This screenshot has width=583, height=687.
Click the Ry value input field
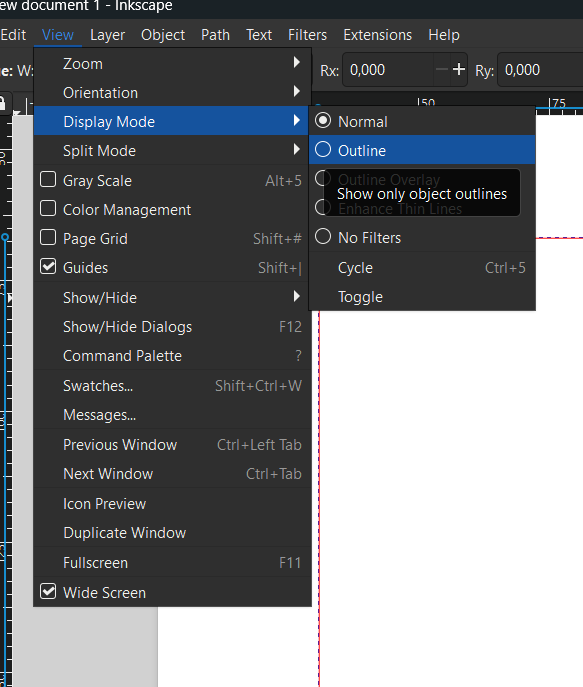pos(541,70)
